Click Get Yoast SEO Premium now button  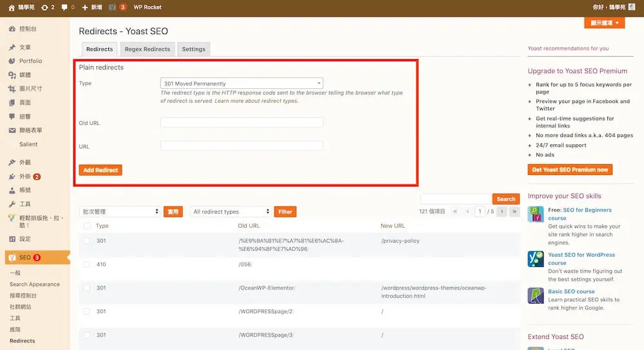pos(570,169)
